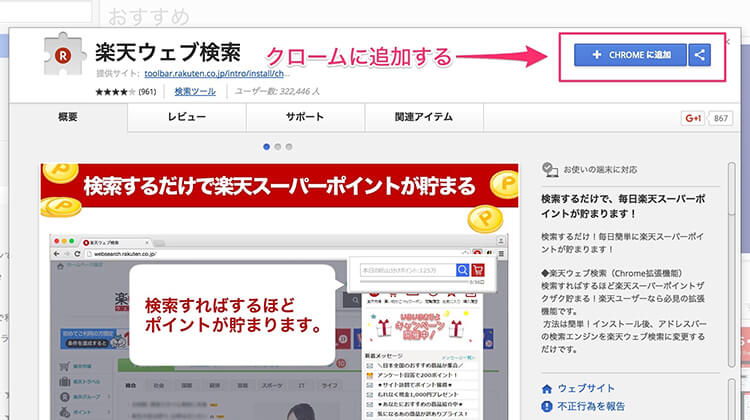Click the promotional screenshot image
The width and height of the screenshot is (750, 420).
(x=279, y=292)
